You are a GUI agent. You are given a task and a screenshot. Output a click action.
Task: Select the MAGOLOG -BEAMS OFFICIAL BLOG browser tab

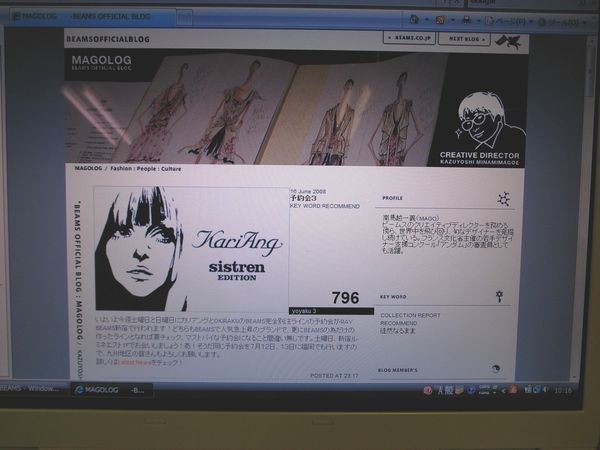tap(92, 16)
